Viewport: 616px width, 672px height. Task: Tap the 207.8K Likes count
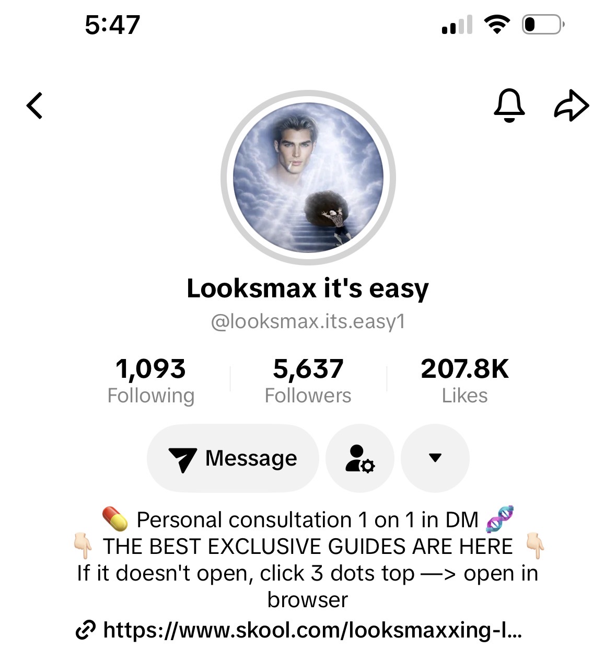pos(464,381)
